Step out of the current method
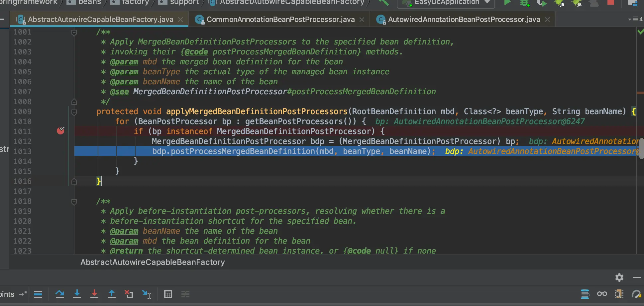 [112, 294]
